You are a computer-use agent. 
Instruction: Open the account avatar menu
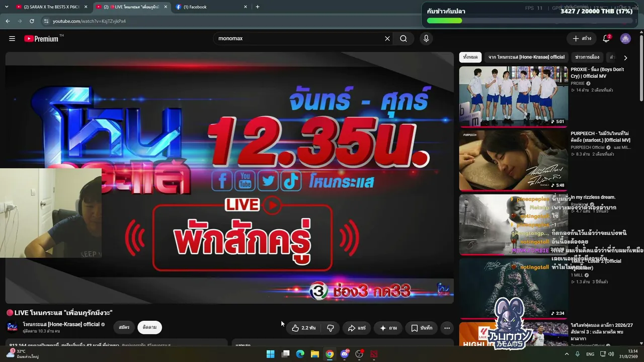(625, 39)
